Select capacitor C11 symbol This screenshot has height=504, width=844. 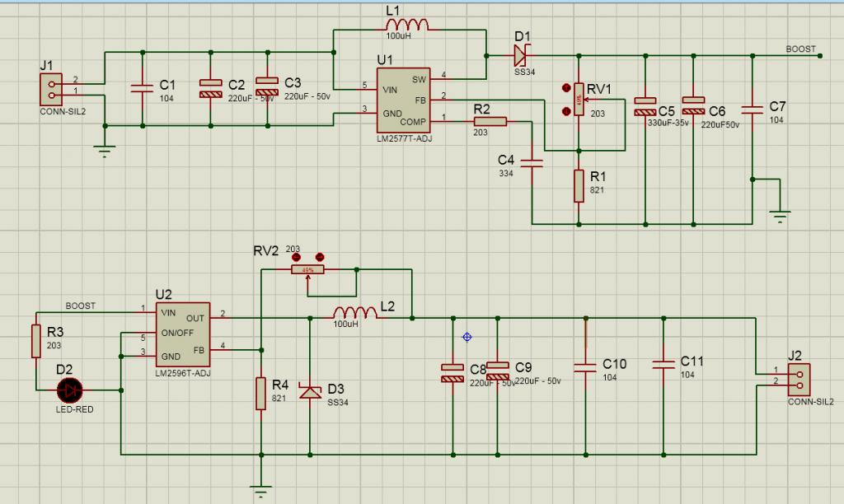[x=663, y=365]
